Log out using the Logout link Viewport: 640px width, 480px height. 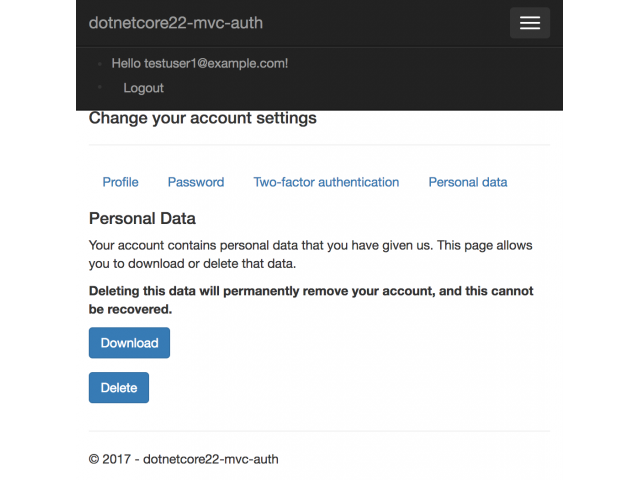point(143,88)
